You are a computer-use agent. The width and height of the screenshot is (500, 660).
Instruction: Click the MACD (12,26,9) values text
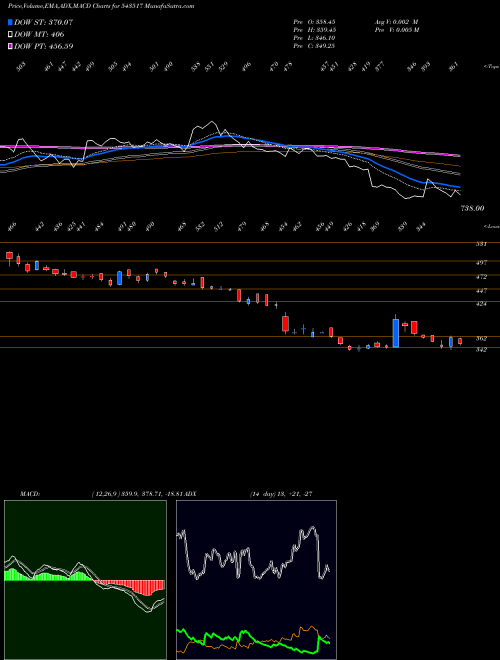pos(136,494)
